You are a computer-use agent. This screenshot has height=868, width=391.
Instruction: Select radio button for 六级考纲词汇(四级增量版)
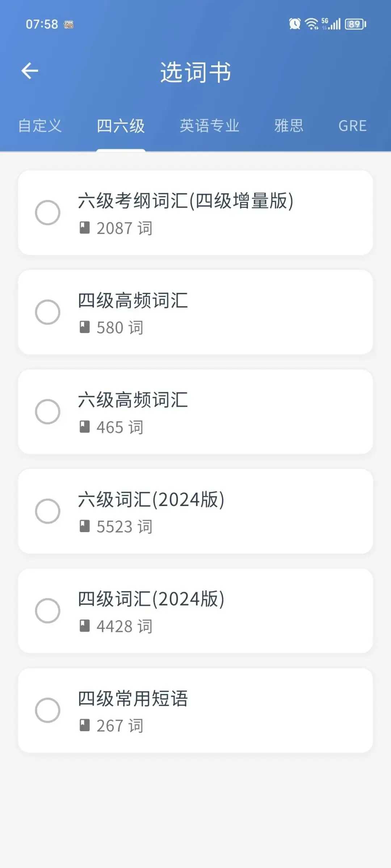point(47,212)
